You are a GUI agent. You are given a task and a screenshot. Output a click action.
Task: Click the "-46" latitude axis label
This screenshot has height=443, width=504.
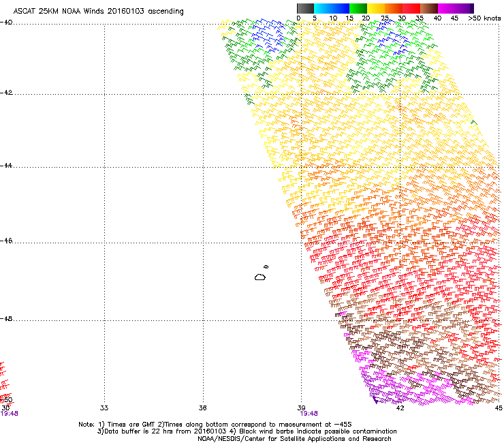coord(6,241)
